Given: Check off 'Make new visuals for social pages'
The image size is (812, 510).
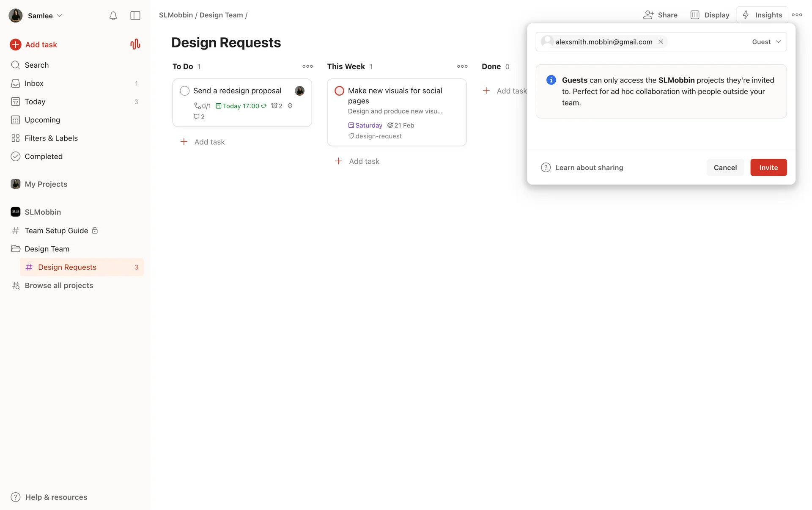Looking at the screenshot, I should 339,91.
